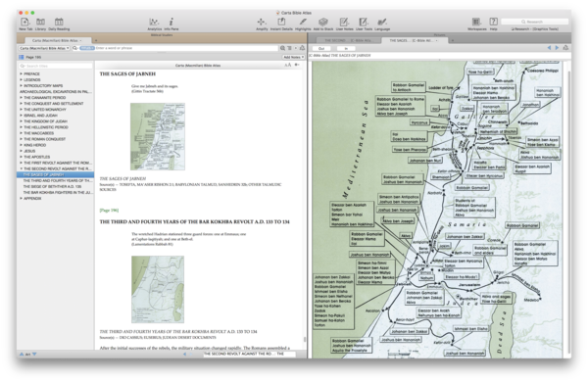Click THE THIRD AND FOURTH YEARS heading text
Screen dimensions: 588x382
(194, 221)
